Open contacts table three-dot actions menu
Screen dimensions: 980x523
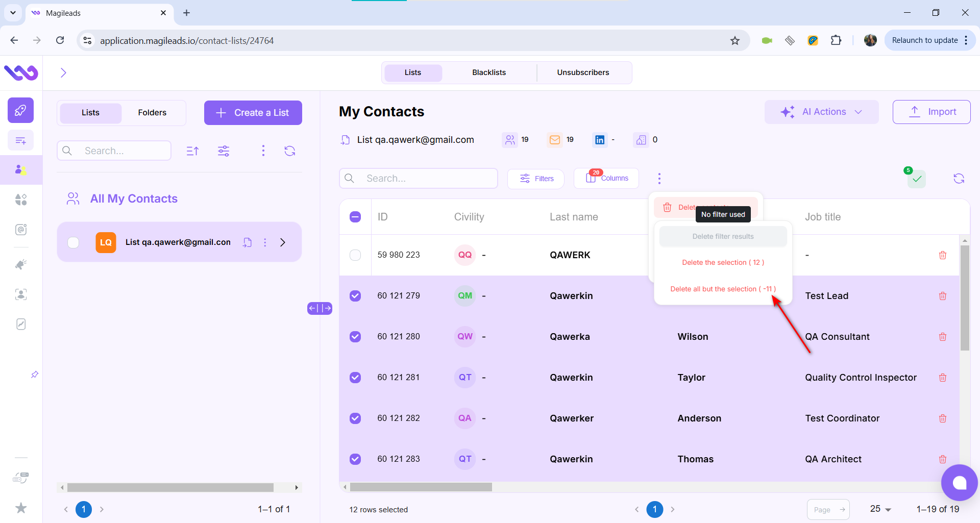pos(659,179)
